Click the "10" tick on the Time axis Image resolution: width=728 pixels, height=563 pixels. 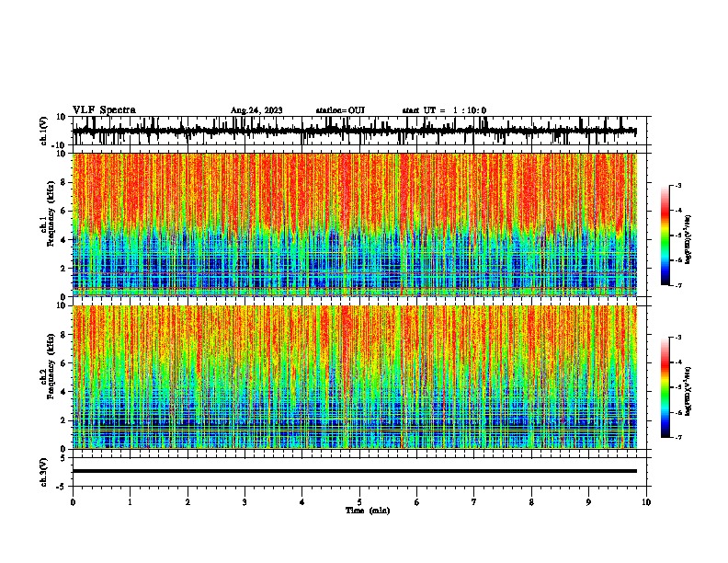[x=646, y=502]
